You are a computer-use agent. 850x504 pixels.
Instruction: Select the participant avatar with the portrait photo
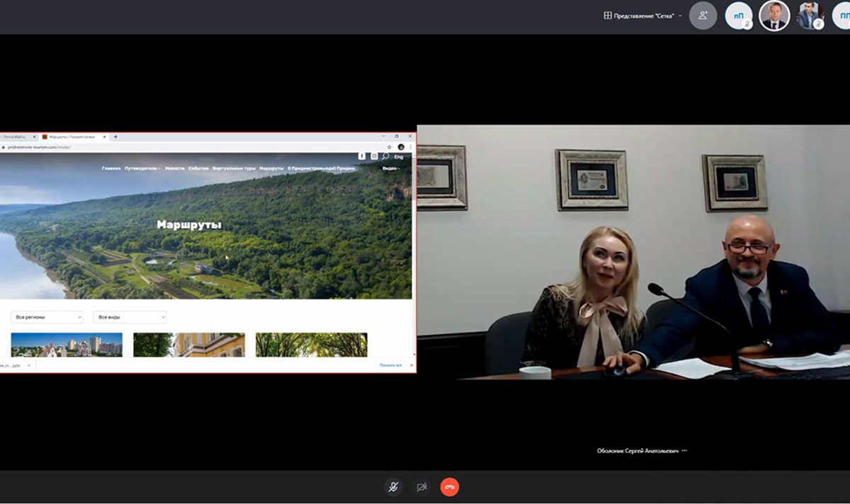pos(774,16)
